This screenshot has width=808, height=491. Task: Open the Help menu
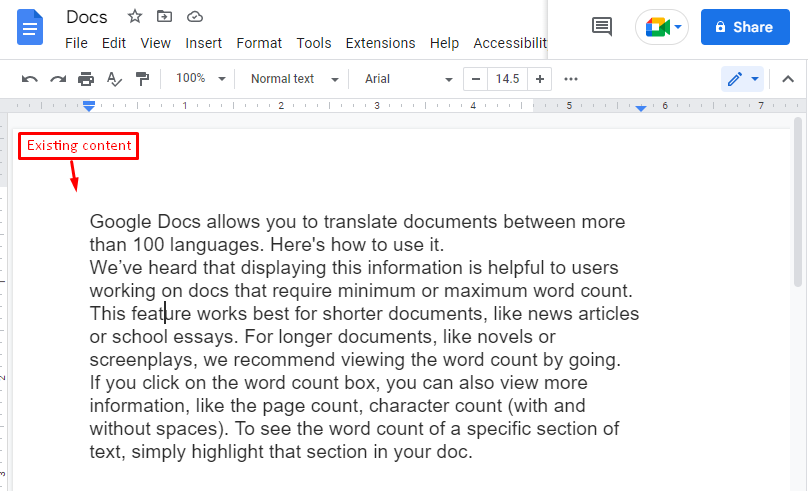[x=444, y=43]
